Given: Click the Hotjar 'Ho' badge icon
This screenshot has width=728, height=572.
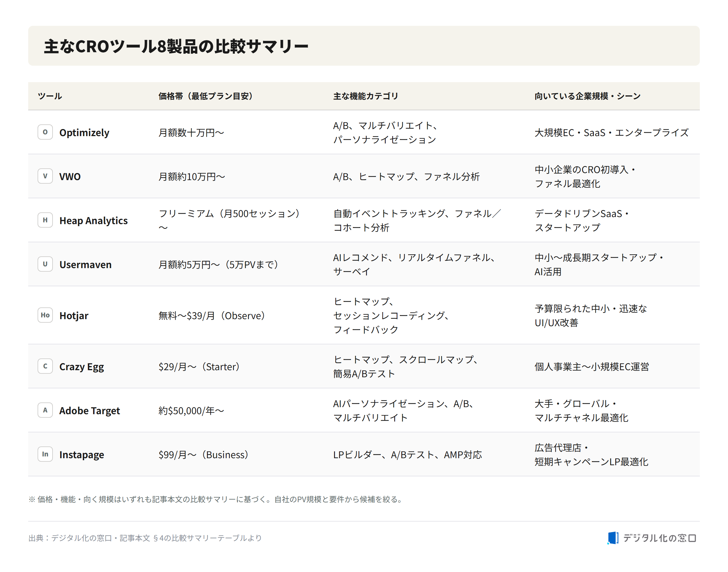Looking at the screenshot, I should pyautogui.click(x=45, y=315).
